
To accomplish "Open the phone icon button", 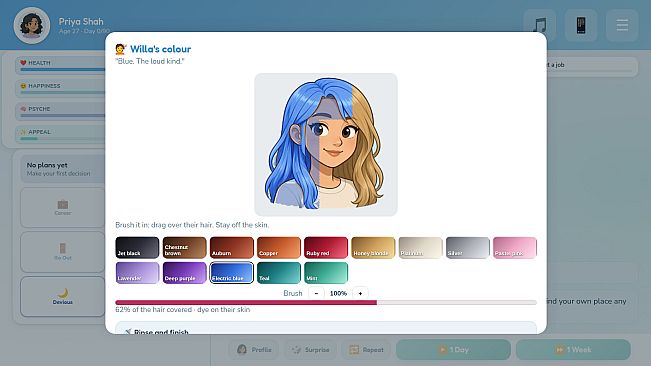I will (581, 25).
